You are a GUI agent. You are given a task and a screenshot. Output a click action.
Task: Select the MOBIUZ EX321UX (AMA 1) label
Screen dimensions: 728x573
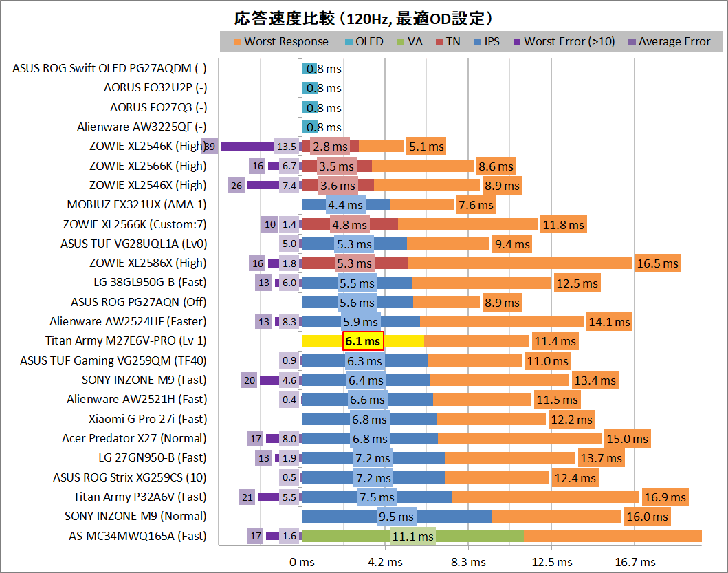(137, 204)
